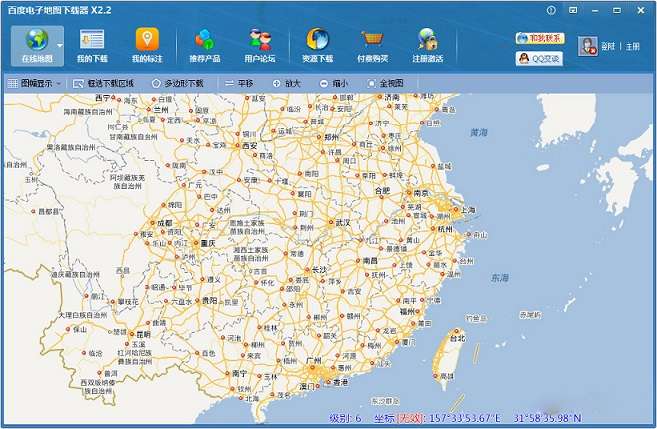Open 注册激活 registration activation
Screen dimensions: 657x429
pyautogui.click(x=428, y=45)
